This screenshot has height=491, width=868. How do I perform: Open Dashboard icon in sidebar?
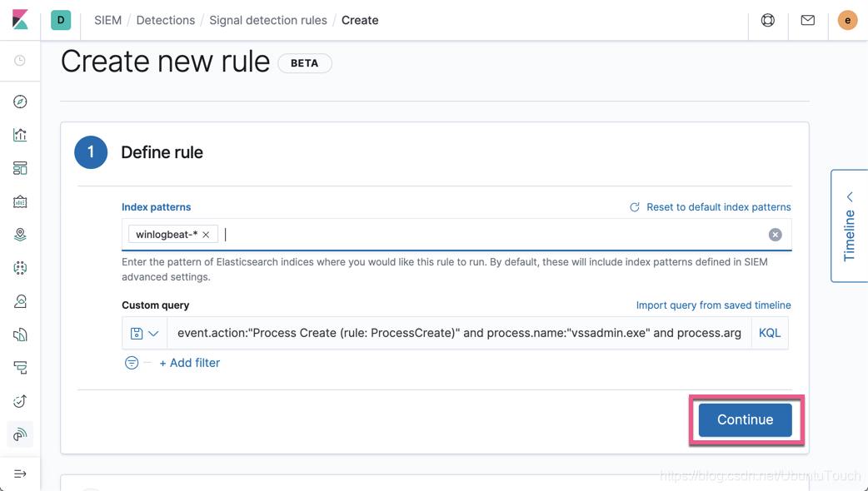20,168
